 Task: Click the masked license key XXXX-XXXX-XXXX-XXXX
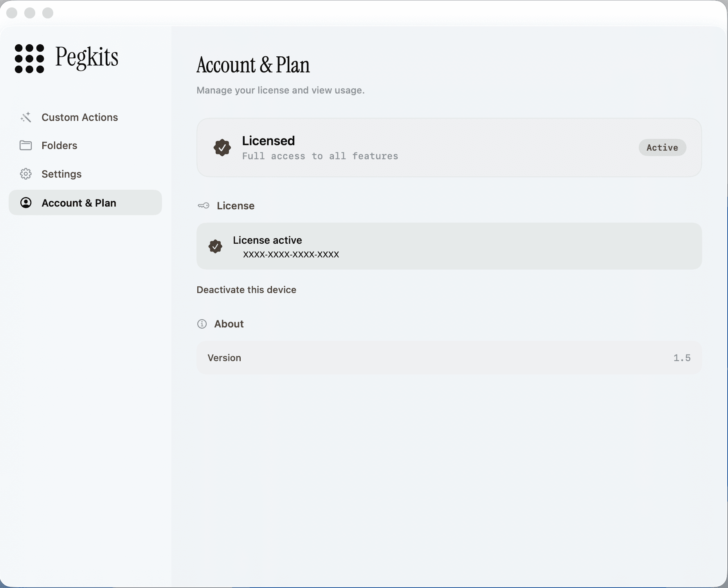tap(290, 254)
